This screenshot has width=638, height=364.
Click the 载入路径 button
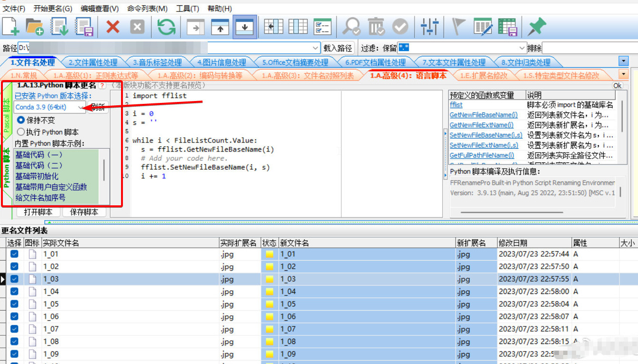point(338,48)
